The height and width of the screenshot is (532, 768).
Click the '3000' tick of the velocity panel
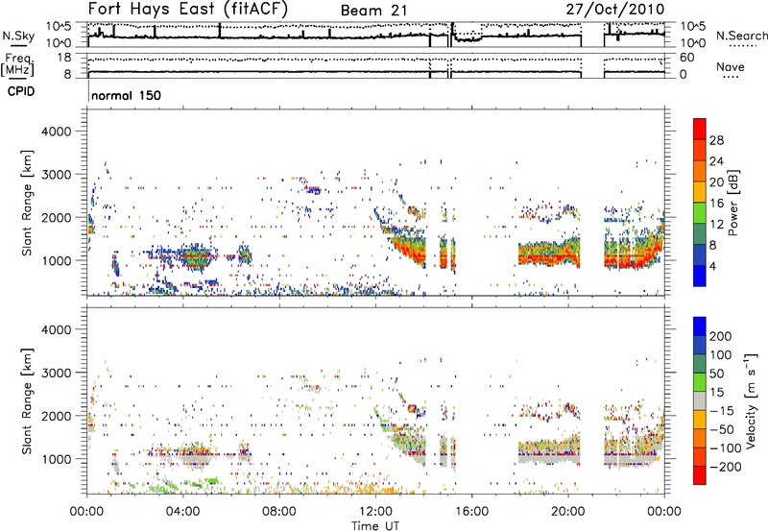[57, 373]
